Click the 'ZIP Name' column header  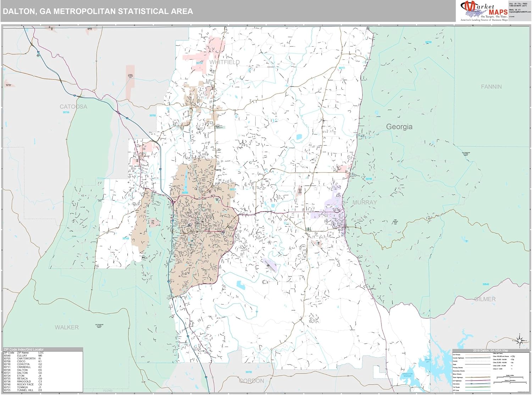23,353
